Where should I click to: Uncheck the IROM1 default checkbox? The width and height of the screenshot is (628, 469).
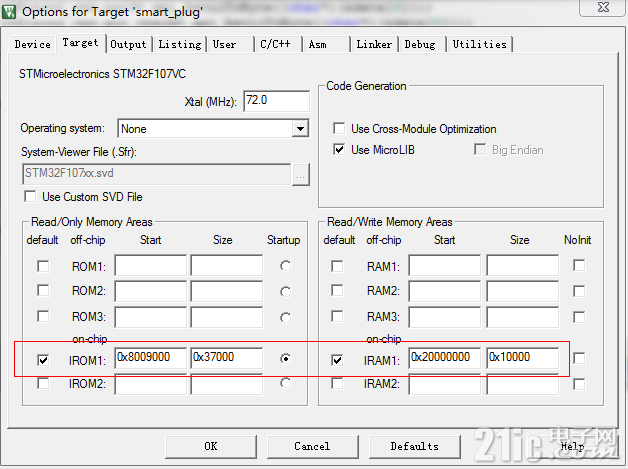pyautogui.click(x=43, y=360)
